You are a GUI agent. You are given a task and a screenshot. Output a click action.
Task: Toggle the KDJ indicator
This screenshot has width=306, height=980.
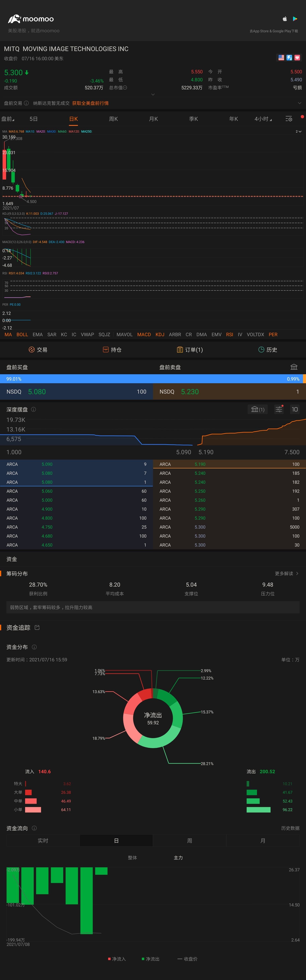160,334
